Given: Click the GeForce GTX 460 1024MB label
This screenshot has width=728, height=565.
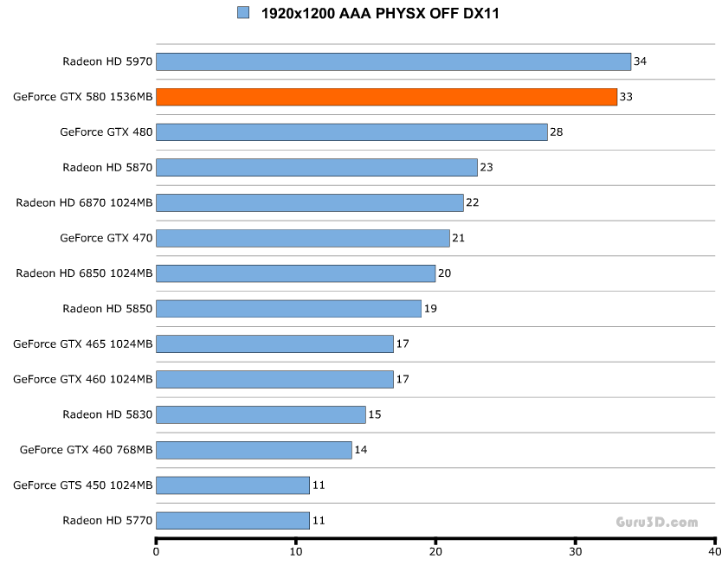Looking at the screenshot, I should pos(82,379).
